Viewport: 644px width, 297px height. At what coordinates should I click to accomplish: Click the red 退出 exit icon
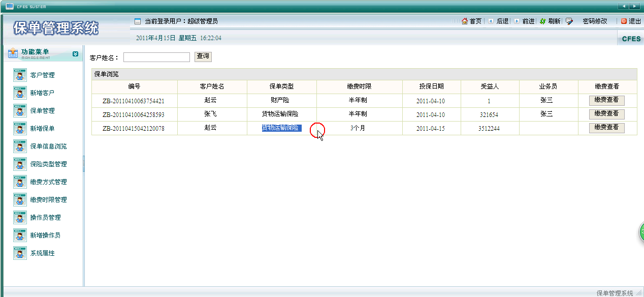coord(624,21)
